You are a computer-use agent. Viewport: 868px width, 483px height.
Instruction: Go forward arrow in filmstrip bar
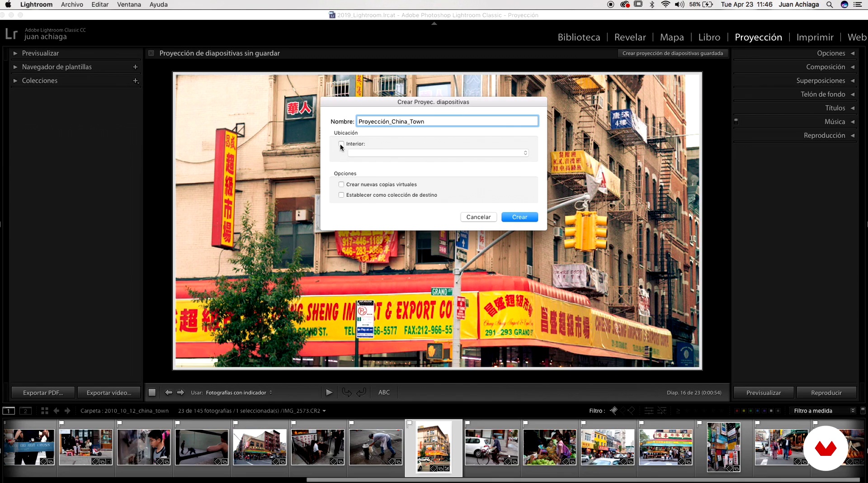point(67,411)
